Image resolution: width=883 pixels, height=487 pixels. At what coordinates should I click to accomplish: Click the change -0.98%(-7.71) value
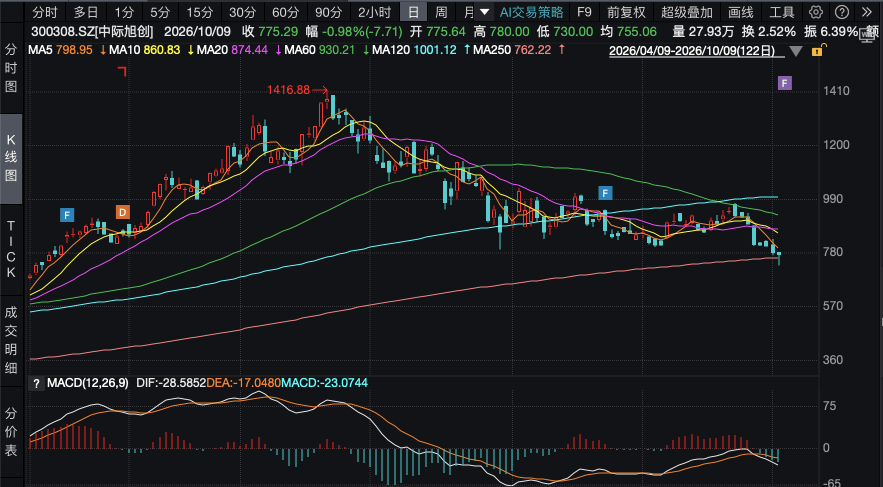click(363, 32)
